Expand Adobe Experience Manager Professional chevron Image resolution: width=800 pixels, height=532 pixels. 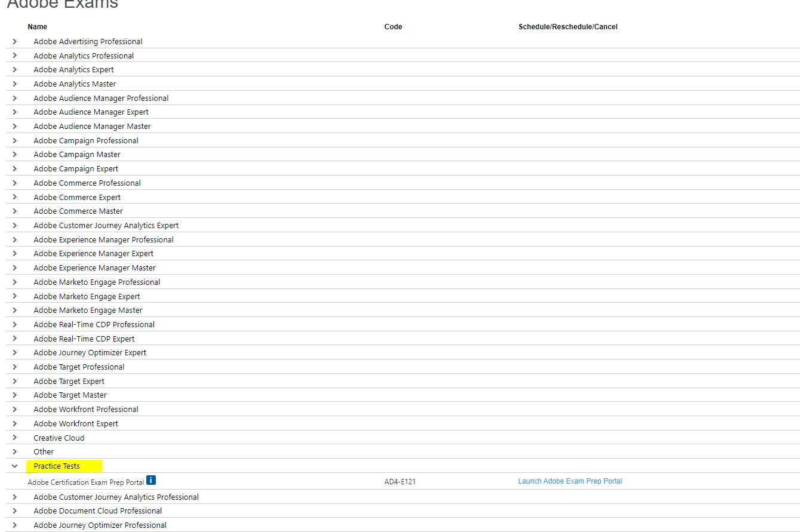(15, 239)
